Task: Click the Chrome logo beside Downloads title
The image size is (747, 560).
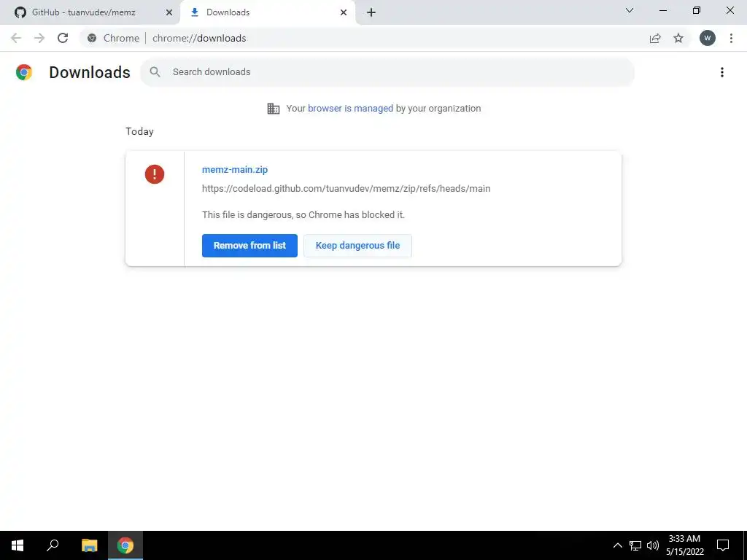Action: pos(24,72)
